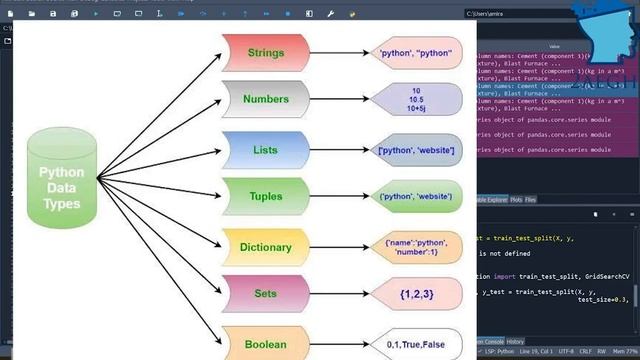Open the Plots tab

coord(516,200)
